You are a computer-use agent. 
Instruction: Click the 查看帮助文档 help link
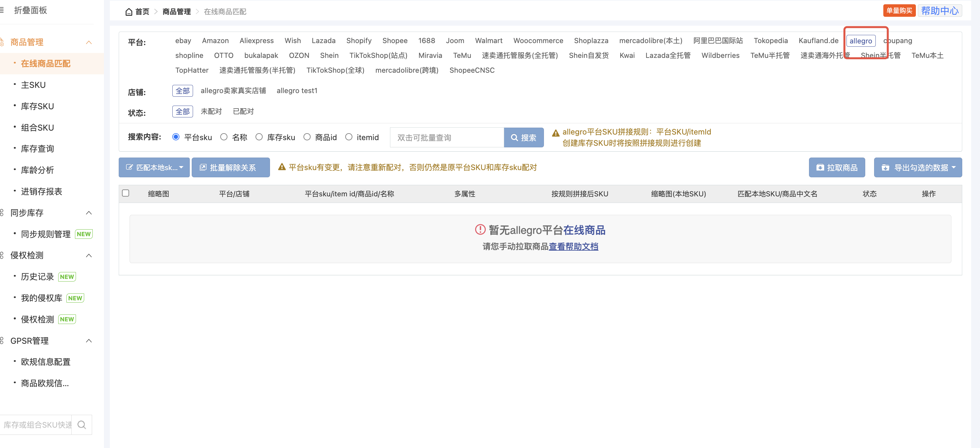pos(573,247)
